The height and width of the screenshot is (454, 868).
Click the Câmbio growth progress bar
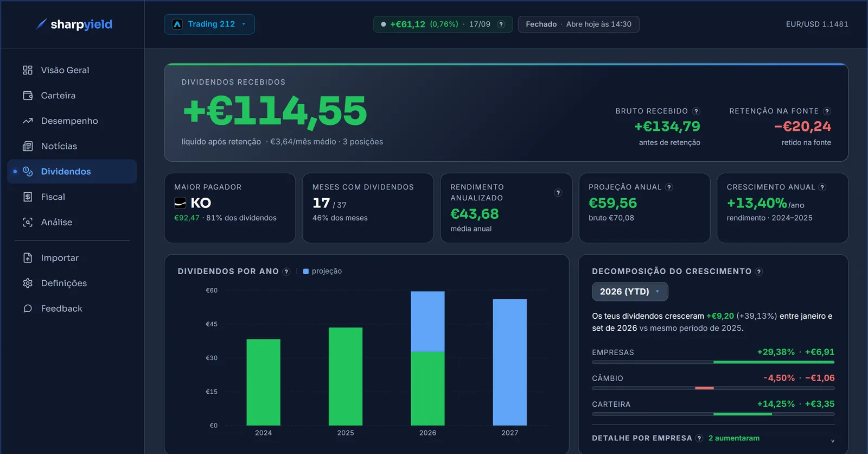pyautogui.click(x=713, y=388)
